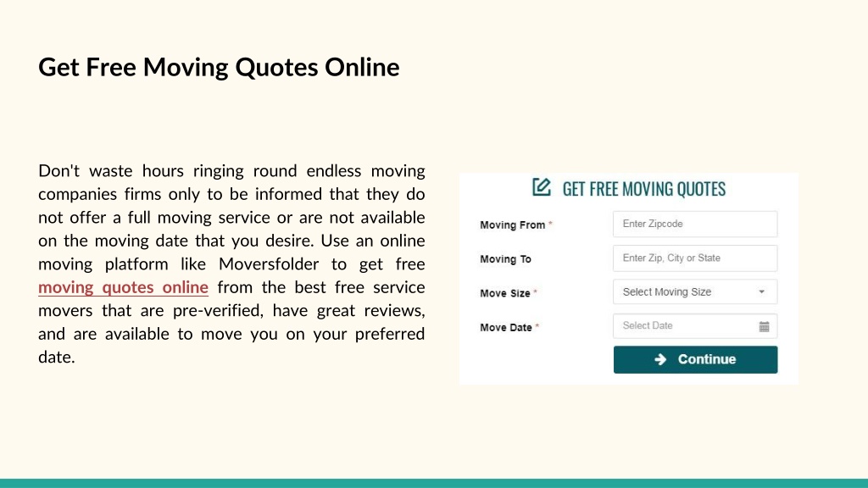
Task: Open the Select Moving Size dropdown
Action: point(695,291)
